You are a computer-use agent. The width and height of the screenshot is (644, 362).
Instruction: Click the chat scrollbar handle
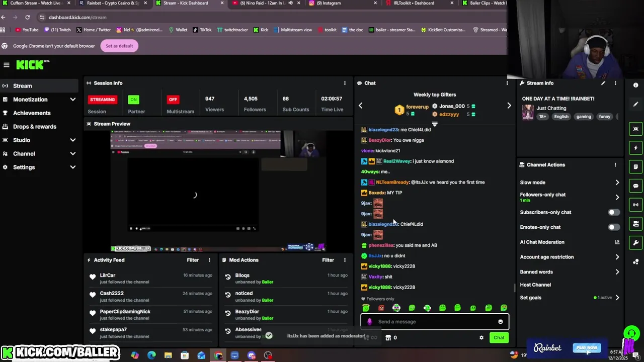pyautogui.click(x=514, y=288)
